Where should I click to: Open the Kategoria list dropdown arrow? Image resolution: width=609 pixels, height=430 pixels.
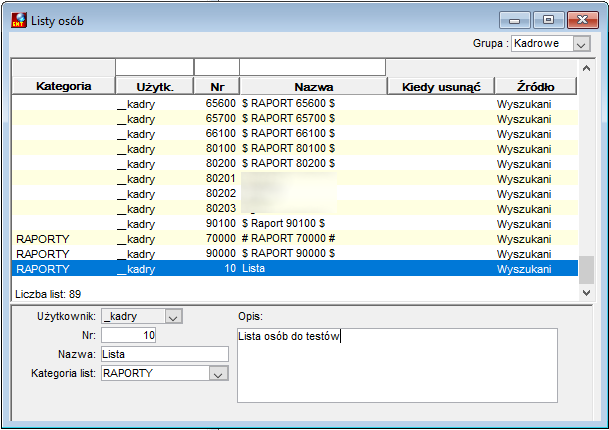click(218, 373)
